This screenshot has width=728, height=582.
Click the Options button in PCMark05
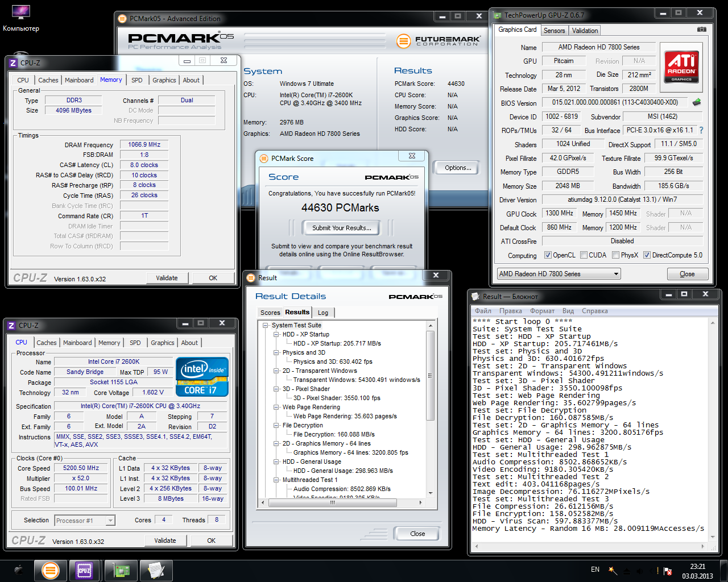(x=458, y=168)
